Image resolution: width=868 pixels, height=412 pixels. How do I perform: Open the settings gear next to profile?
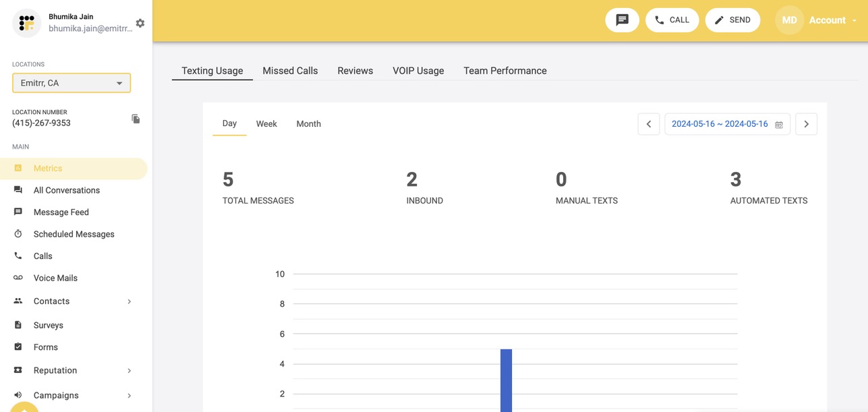140,23
